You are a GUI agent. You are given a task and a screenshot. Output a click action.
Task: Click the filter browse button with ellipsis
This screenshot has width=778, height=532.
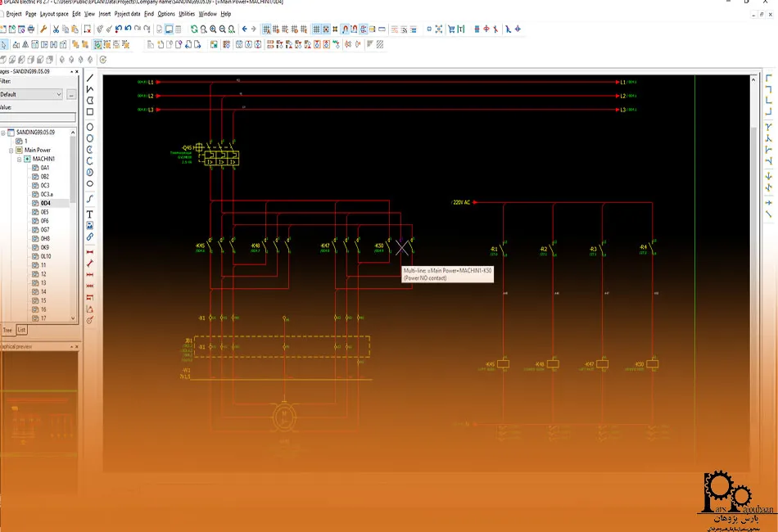tap(71, 94)
